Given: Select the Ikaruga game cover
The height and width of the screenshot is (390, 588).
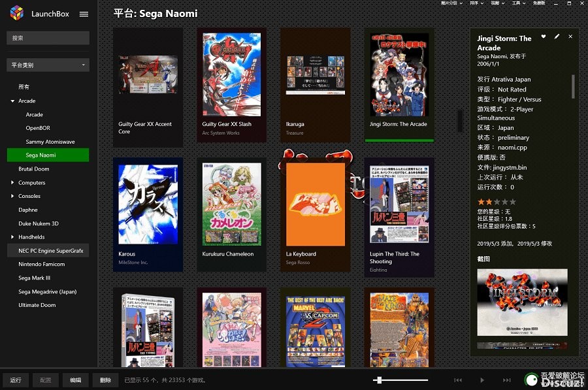Looking at the screenshot, I should pyautogui.click(x=316, y=84).
